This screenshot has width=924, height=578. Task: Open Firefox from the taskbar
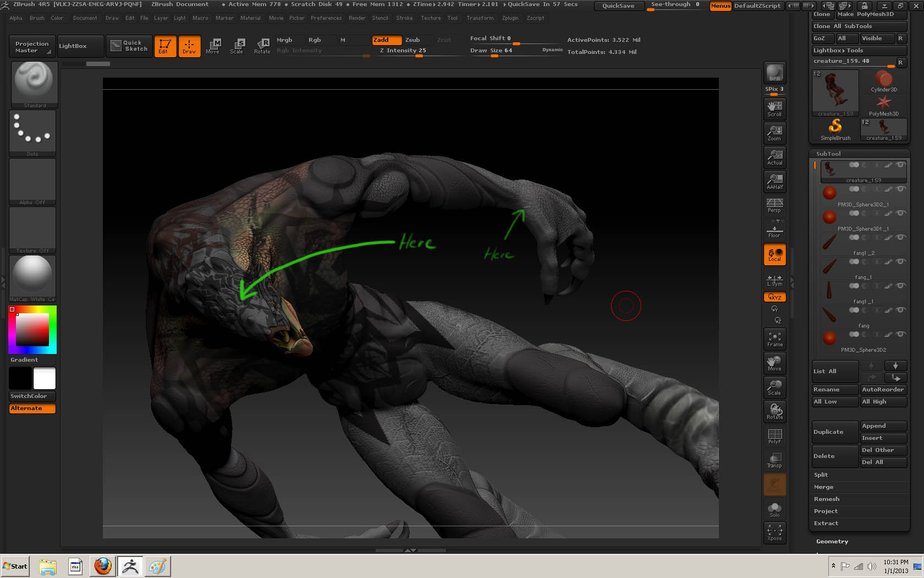(103, 566)
